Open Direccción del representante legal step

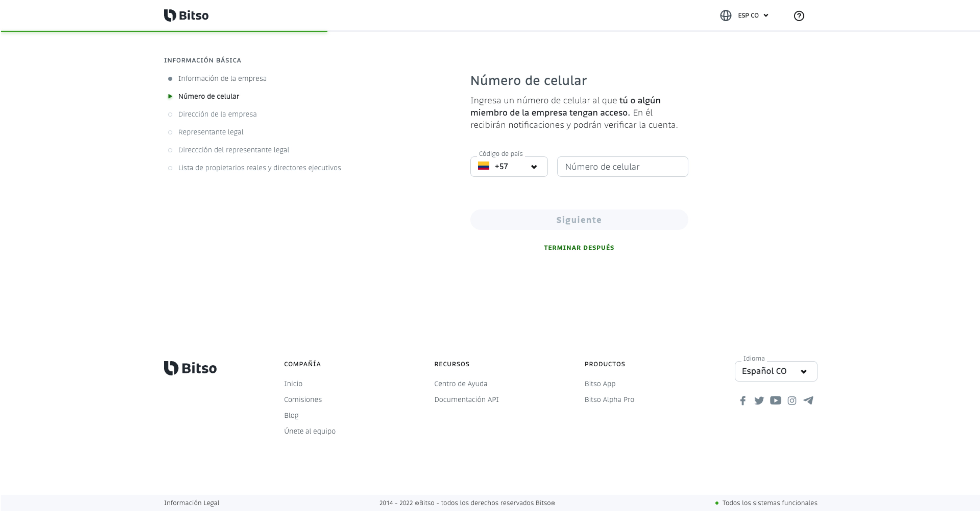pos(234,150)
